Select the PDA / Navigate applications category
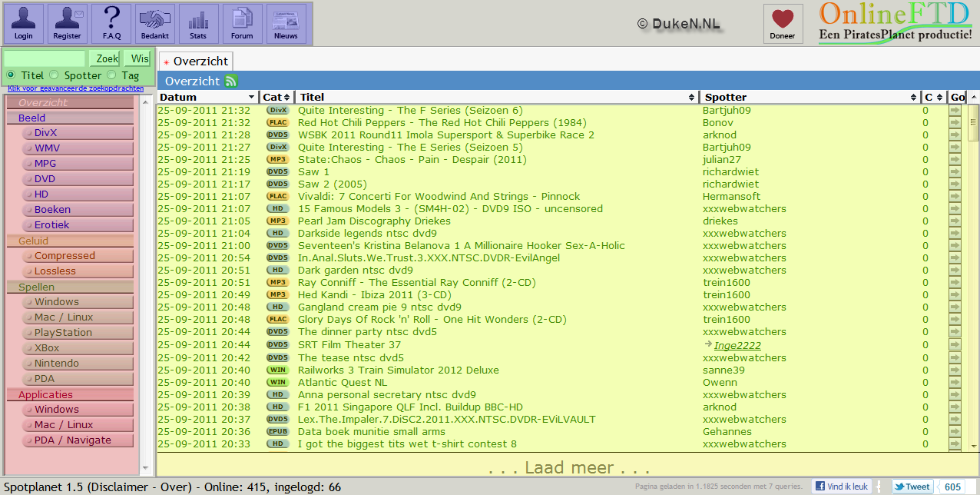 click(78, 440)
